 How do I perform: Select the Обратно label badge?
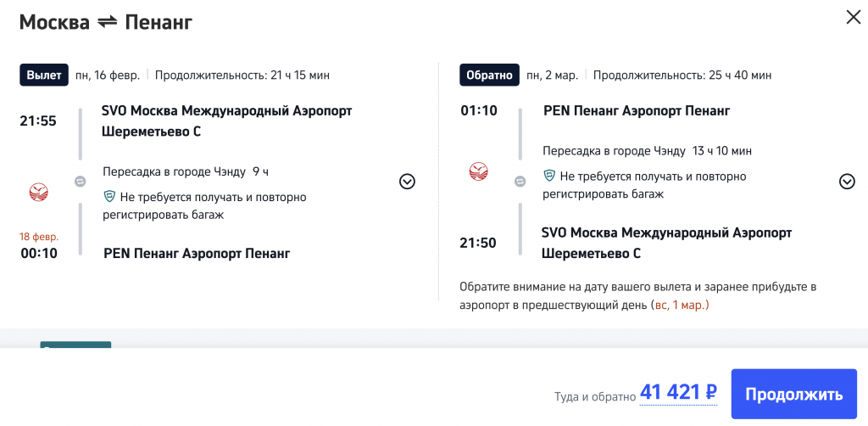pos(488,75)
